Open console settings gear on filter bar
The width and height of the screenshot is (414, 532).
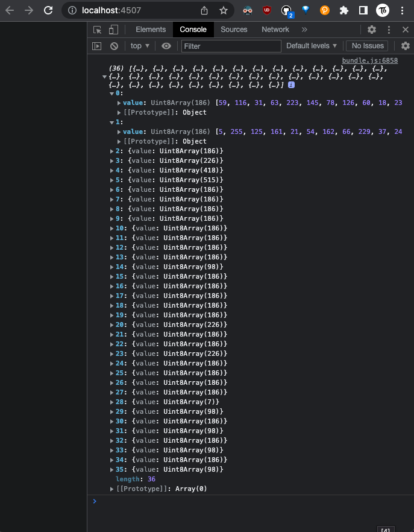[x=405, y=45]
